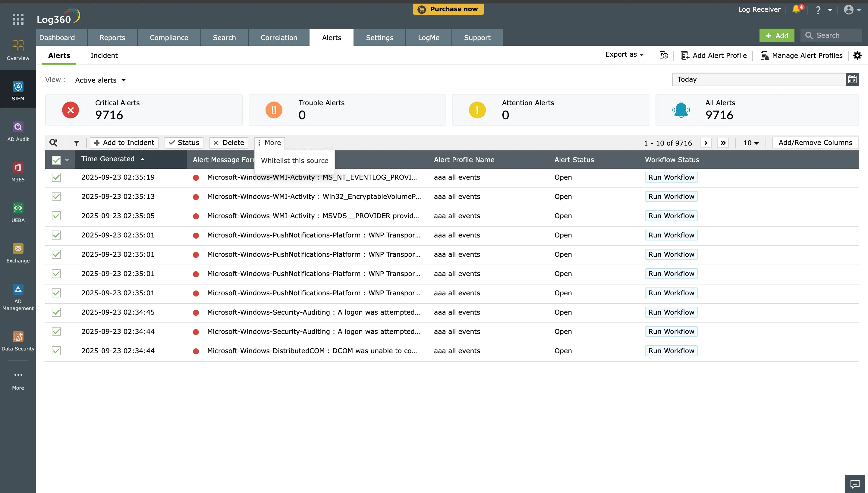Uncheck the select-all checkbox in the table header
This screenshot has width=868, height=493.
[56, 160]
